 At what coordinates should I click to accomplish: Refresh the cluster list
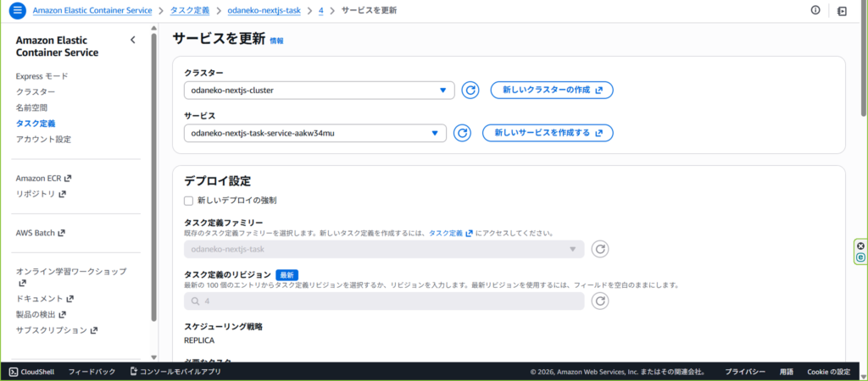(x=470, y=90)
